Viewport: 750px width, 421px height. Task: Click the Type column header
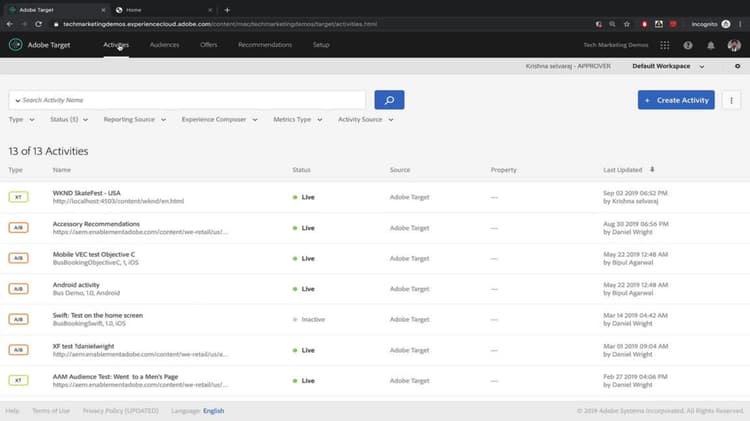pyautogui.click(x=15, y=170)
